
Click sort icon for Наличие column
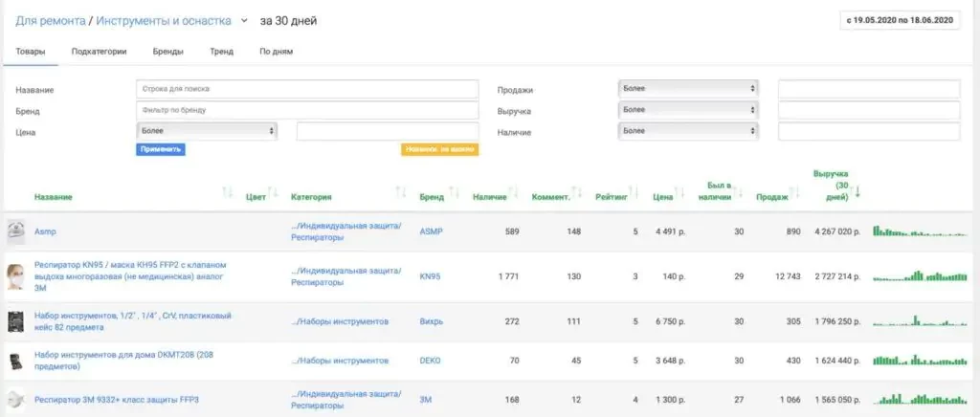515,193
